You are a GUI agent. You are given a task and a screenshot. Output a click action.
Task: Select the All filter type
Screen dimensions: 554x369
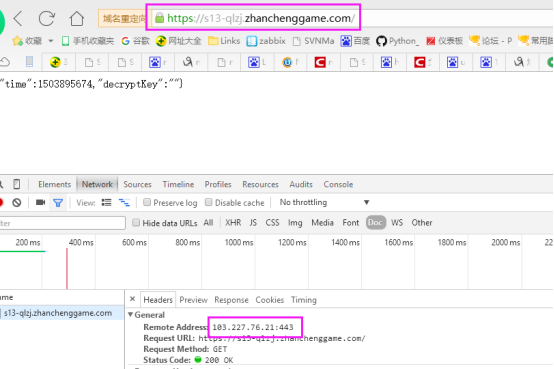[x=208, y=223]
